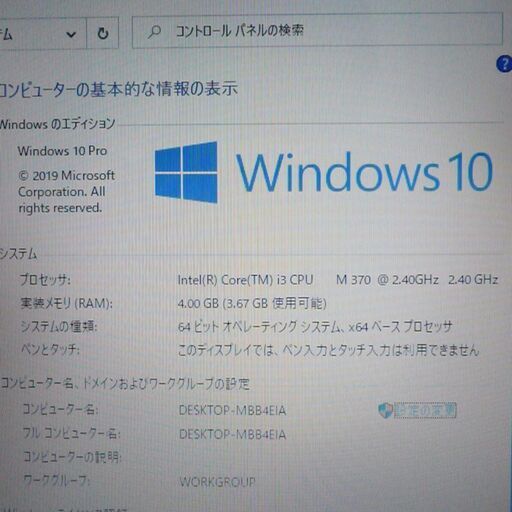
Task: Click the system type 64 ビット オペレーティング システム text
Action: click(315, 327)
